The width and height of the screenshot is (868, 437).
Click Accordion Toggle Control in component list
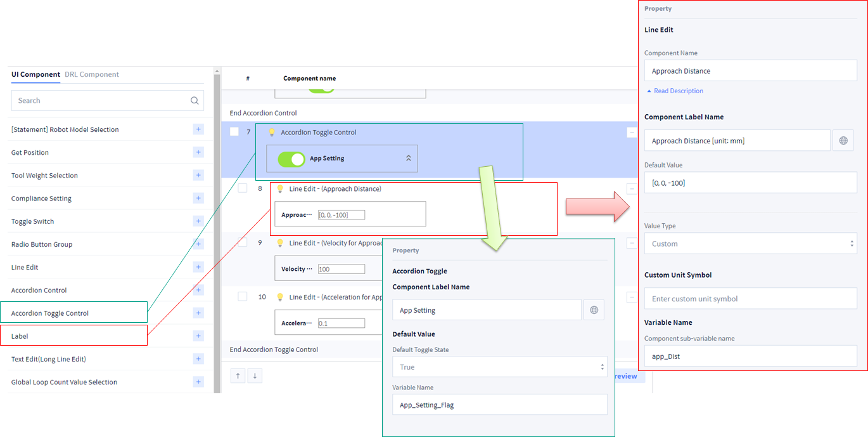coord(50,313)
